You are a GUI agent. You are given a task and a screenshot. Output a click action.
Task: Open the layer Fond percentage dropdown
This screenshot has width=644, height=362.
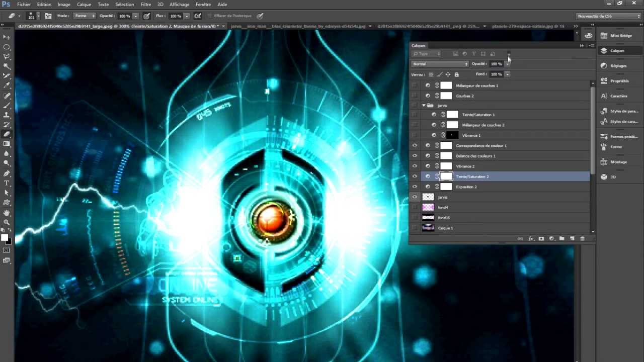[507, 74]
